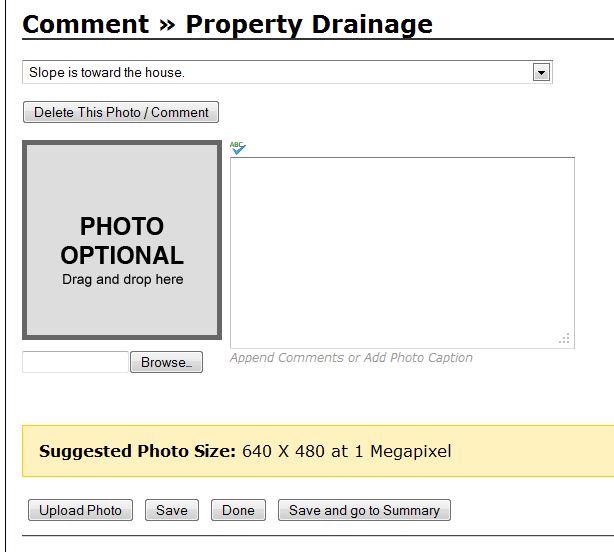Click the 'Property Drainage' words in the title
The image size is (614, 552).
click(x=309, y=24)
